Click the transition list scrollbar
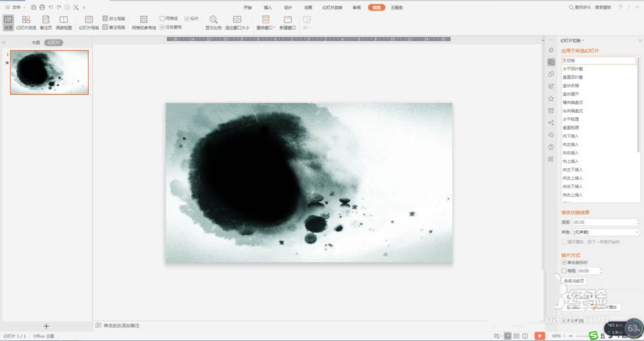Screen dimensions: 644x341 tap(638, 104)
